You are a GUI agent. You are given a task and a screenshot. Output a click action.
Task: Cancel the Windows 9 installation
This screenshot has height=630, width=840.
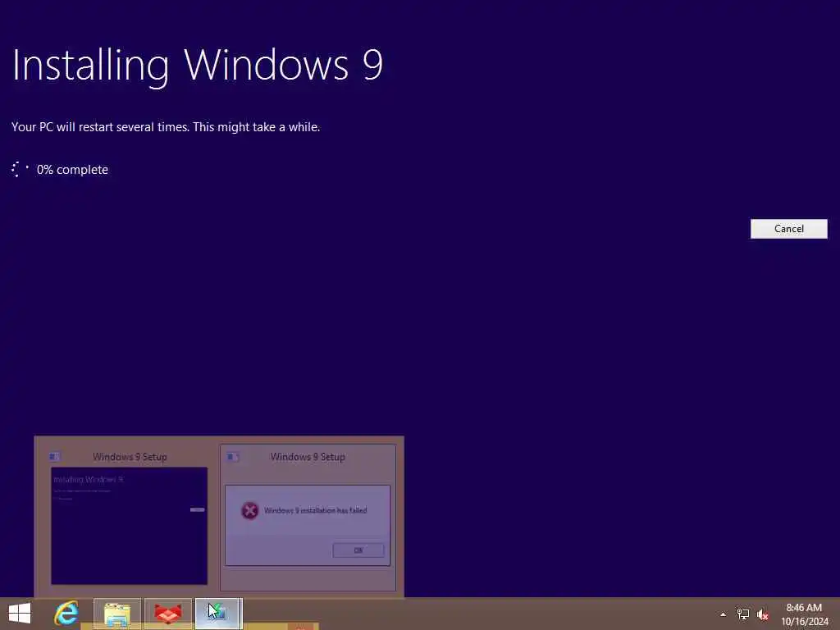point(788,229)
